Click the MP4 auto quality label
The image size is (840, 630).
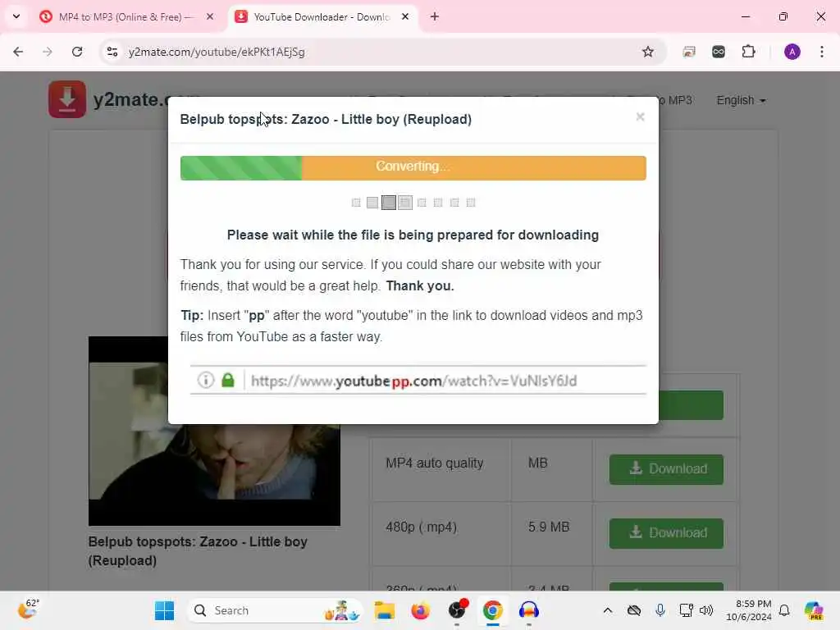435,463
